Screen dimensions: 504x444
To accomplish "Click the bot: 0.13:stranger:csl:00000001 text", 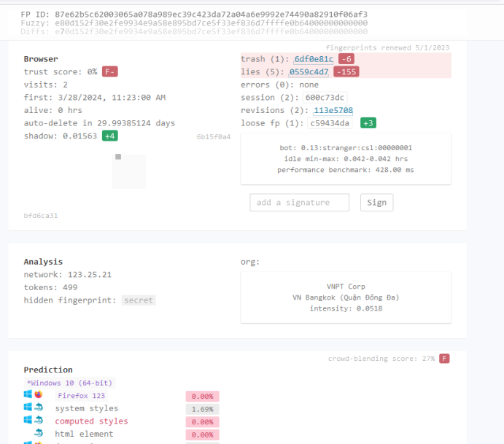I will tap(346, 148).
